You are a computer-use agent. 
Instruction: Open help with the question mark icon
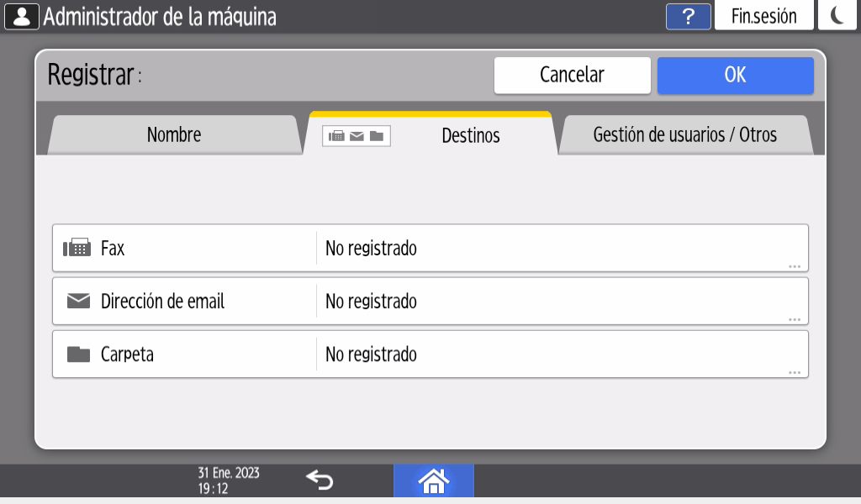tap(688, 17)
